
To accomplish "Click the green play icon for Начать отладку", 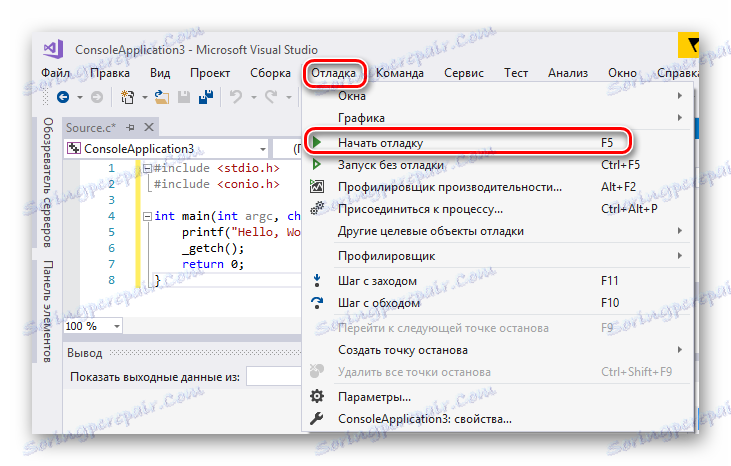I will click(317, 142).
